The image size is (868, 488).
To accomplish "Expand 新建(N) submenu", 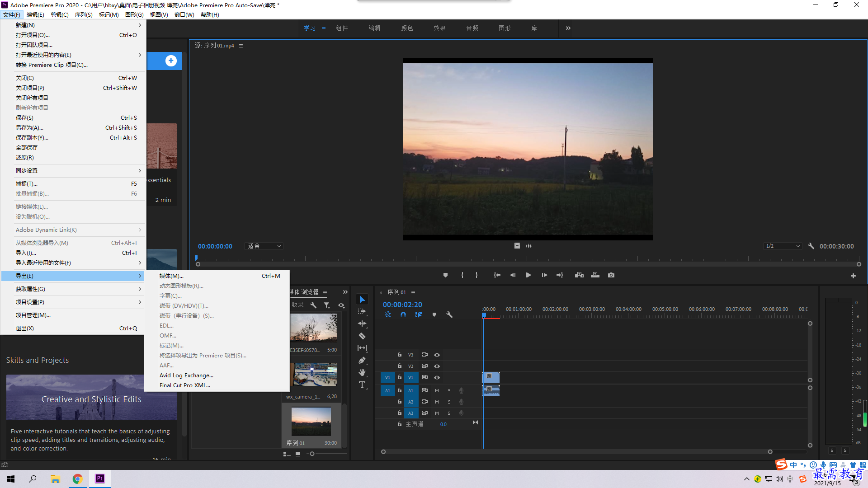I will [x=73, y=25].
